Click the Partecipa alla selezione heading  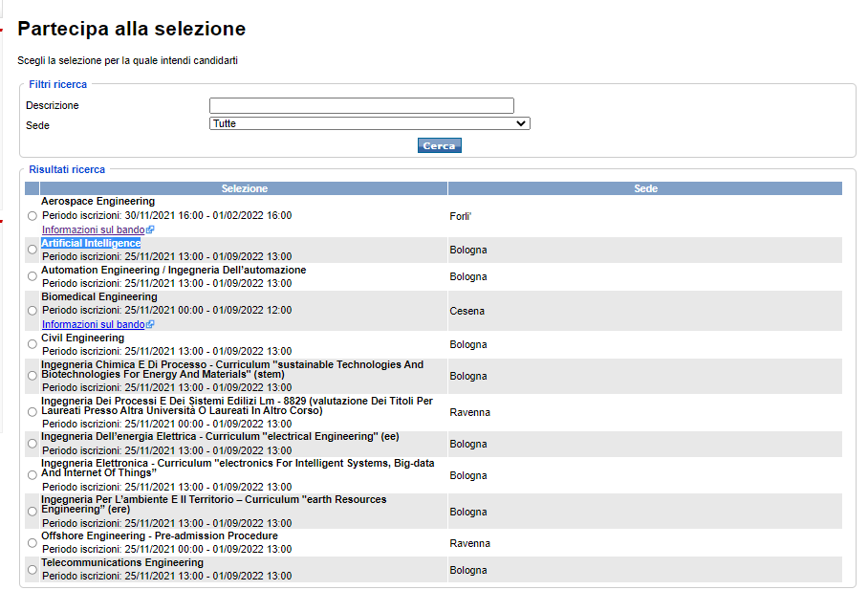point(132,29)
